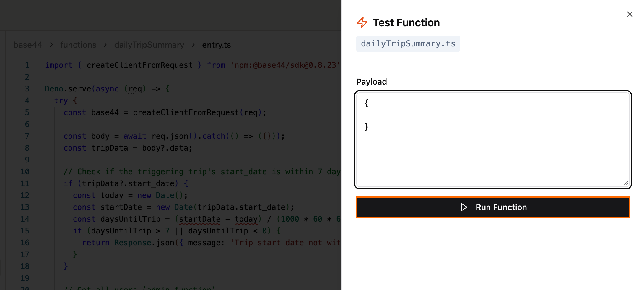This screenshot has height=290, width=644.
Task: Click the payload textarea resize handle
Action: tap(626, 183)
